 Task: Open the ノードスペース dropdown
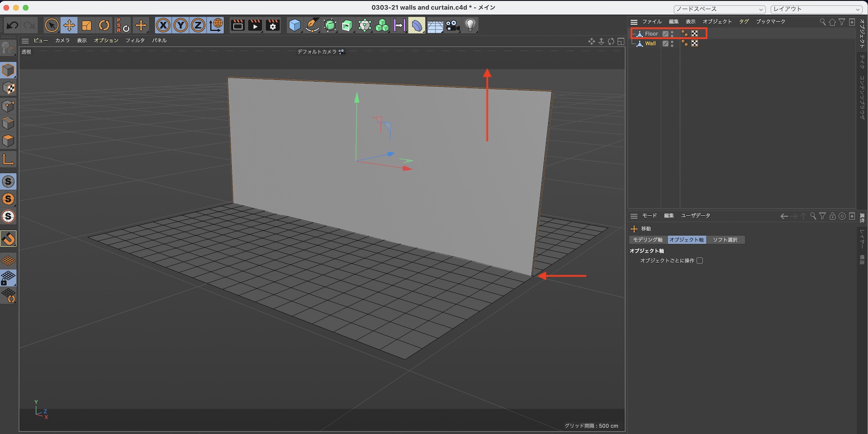pyautogui.click(x=719, y=9)
